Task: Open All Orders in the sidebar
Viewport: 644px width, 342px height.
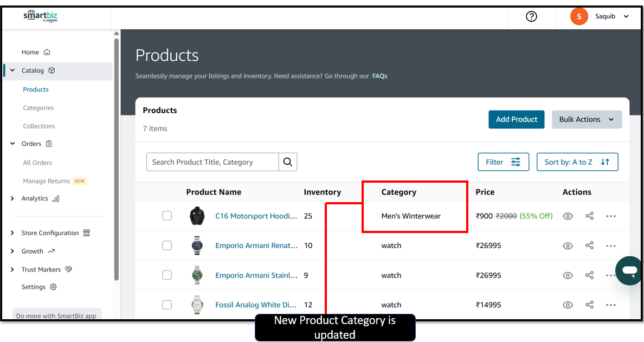Action: pyautogui.click(x=37, y=163)
